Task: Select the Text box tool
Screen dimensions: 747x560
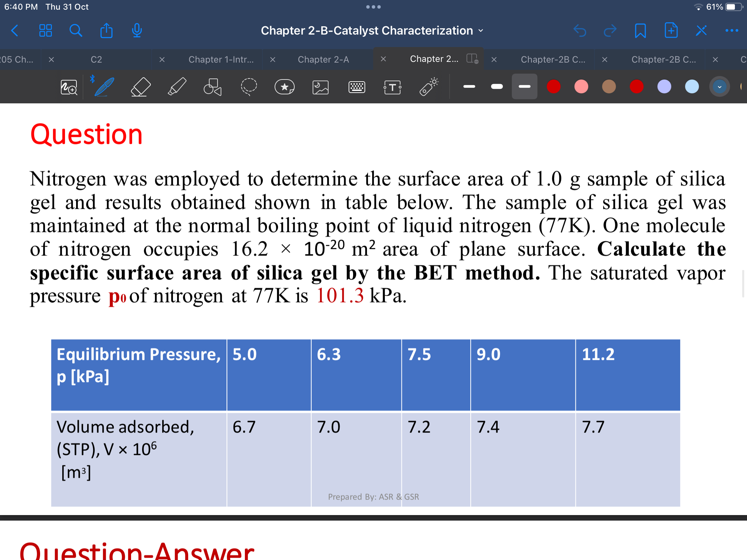Action: (393, 87)
